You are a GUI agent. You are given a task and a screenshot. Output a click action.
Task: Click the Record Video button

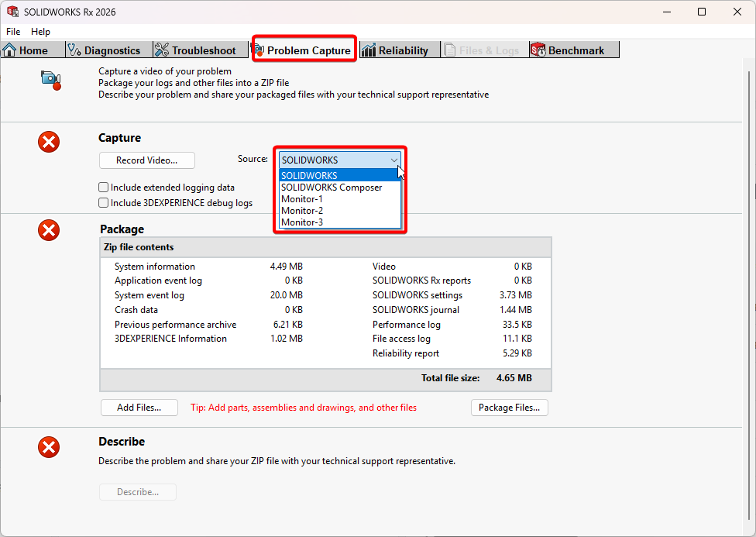(147, 160)
